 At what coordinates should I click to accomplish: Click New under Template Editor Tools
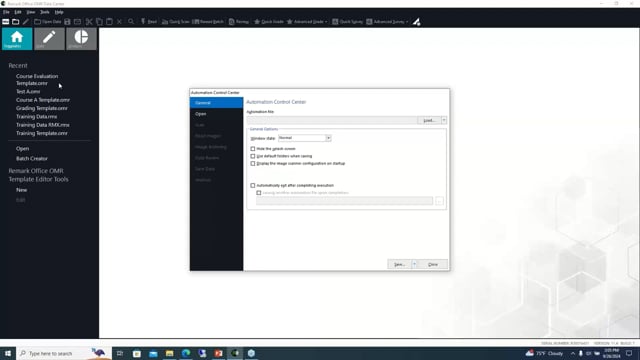click(22, 190)
